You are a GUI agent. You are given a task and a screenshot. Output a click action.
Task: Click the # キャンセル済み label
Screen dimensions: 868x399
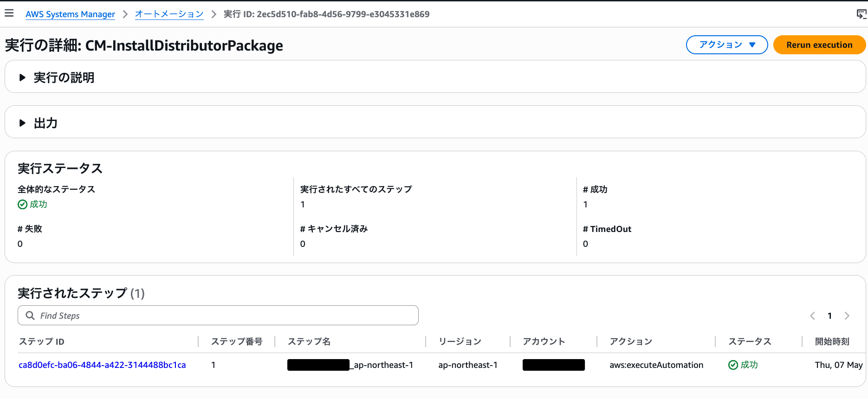coord(334,229)
